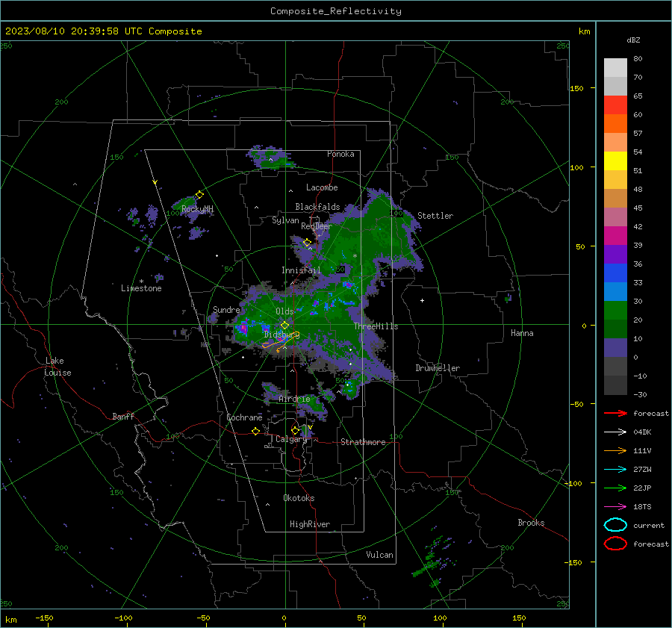Screen dimensions: 672x628
Task: Click the 30 dBZ light blue swatch
Action: tap(615, 291)
